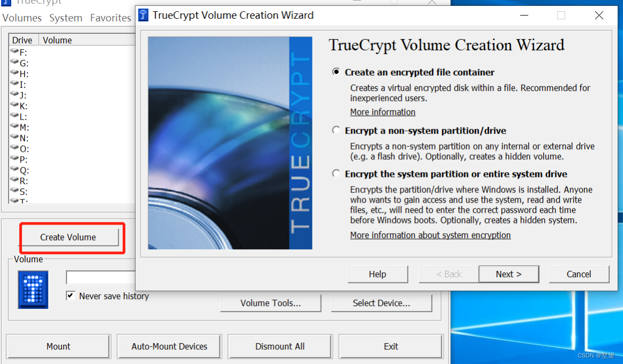
Task: Select drive N: icon in list
Action: coord(14,137)
